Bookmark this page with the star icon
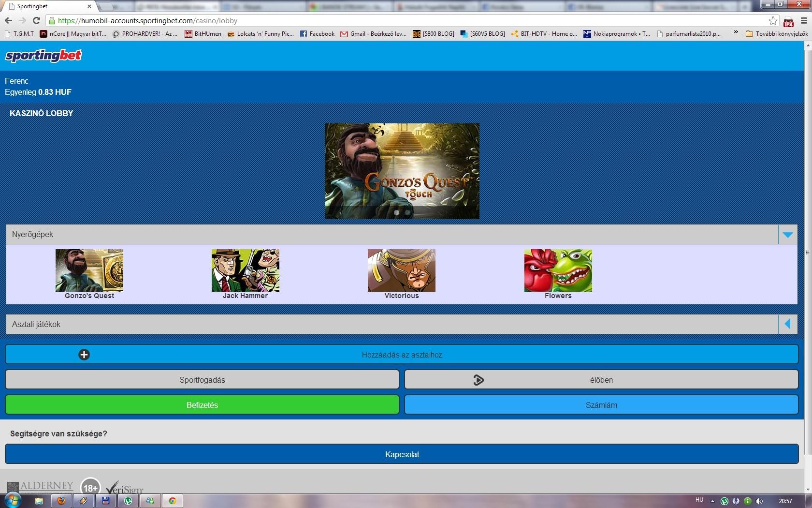The image size is (812, 508). click(x=773, y=21)
